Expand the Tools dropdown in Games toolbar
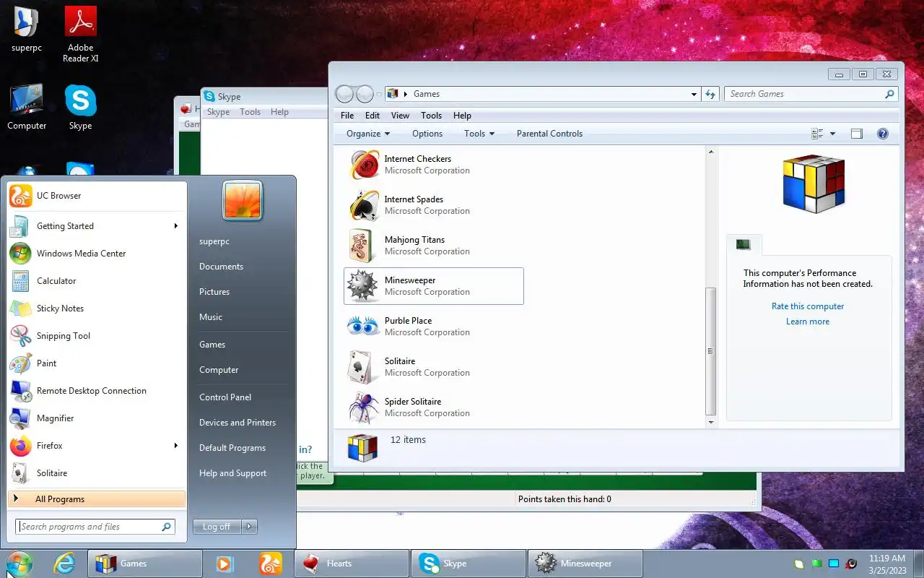Viewport: 924px width, 578px height. (479, 134)
